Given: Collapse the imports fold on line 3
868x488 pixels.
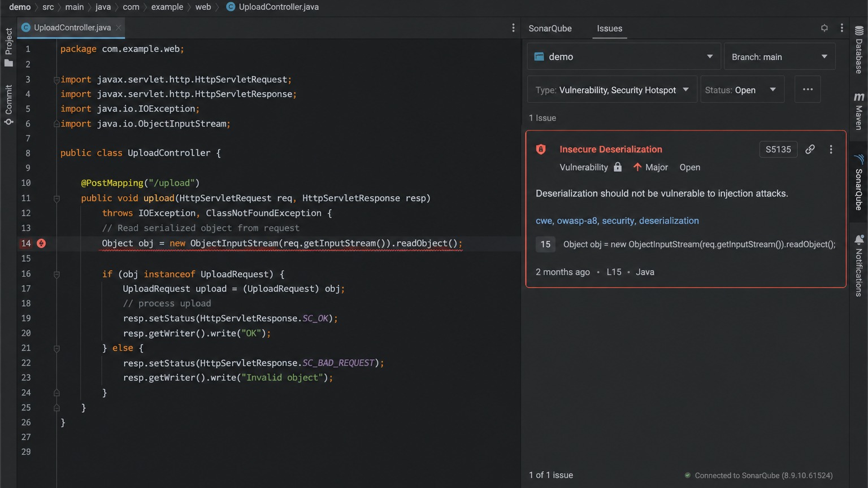Looking at the screenshot, I should 57,80.
